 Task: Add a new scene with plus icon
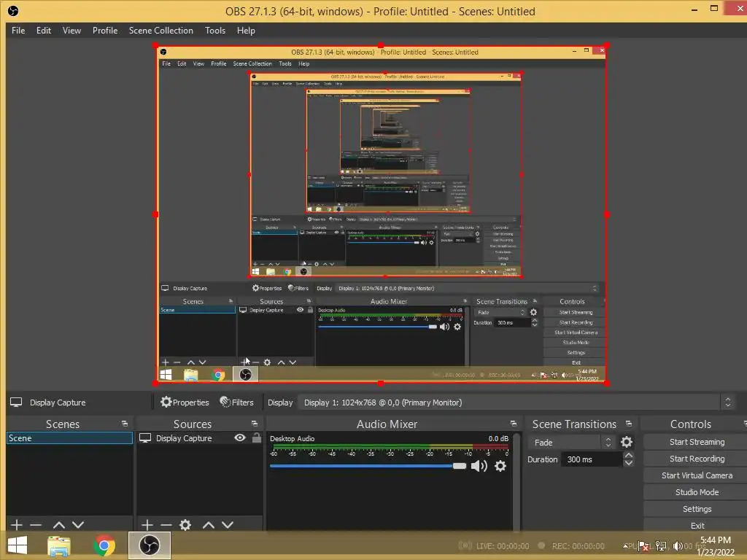17,525
